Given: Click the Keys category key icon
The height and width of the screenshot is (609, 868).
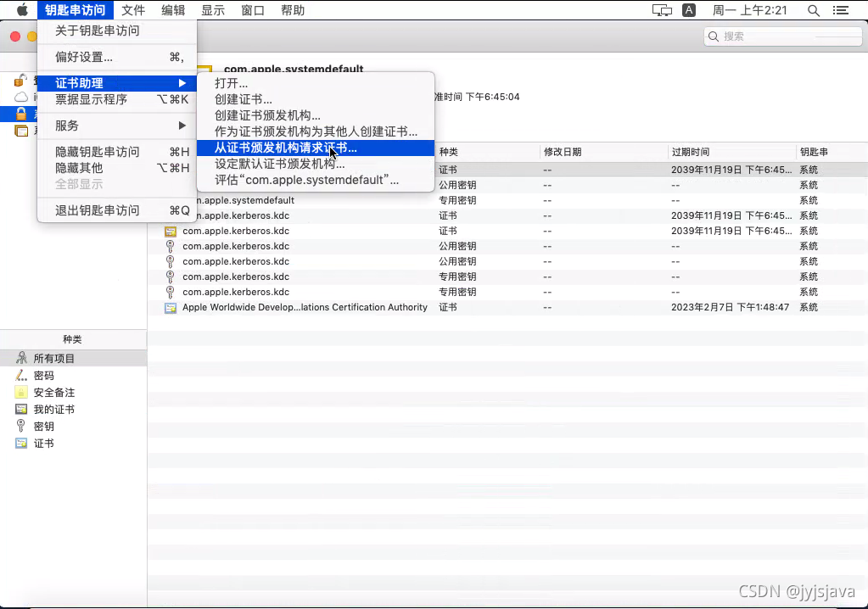Looking at the screenshot, I should click(21, 426).
